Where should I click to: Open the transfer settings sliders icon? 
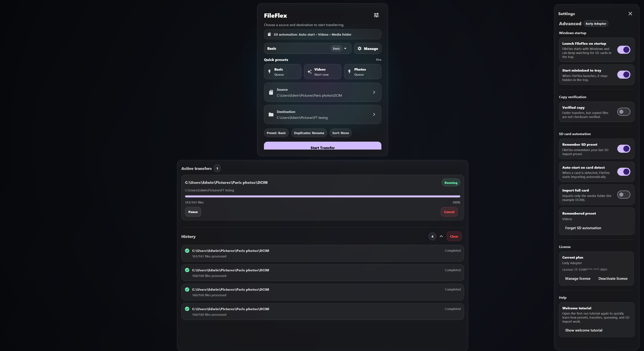[x=376, y=15]
